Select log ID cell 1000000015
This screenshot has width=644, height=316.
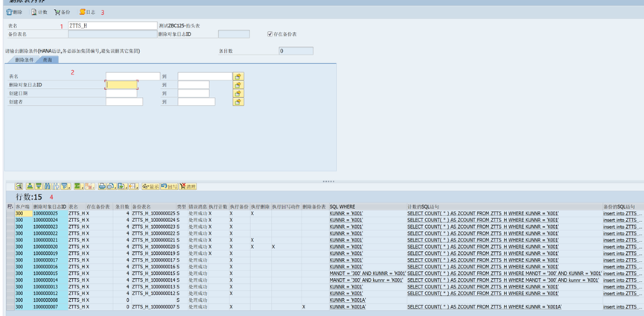click(50, 274)
